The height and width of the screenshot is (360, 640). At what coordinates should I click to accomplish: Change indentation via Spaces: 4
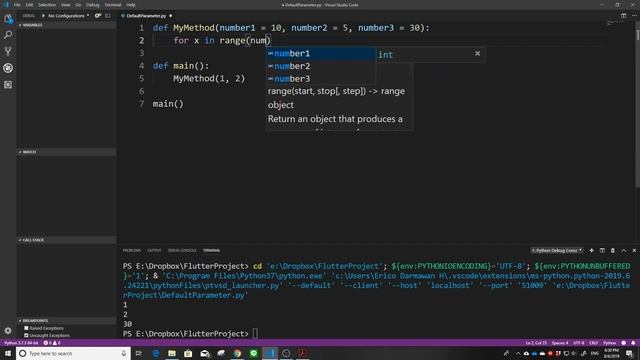560,343
